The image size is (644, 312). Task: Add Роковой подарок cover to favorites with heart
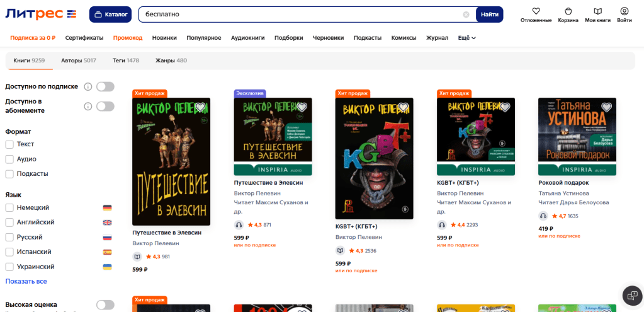coord(606,107)
